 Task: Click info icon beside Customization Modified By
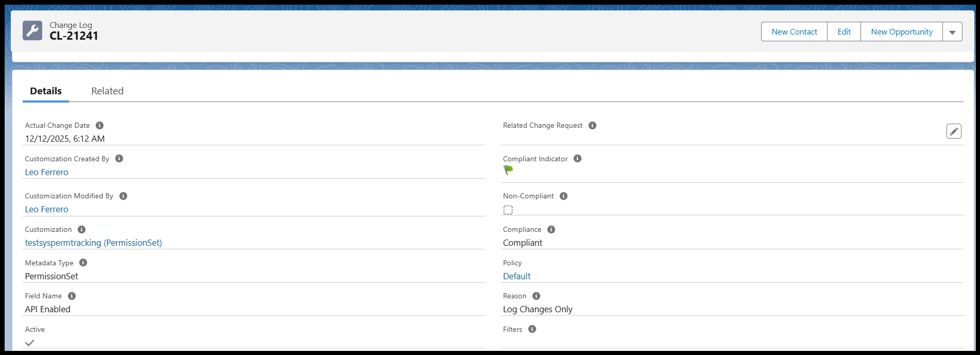[123, 196]
